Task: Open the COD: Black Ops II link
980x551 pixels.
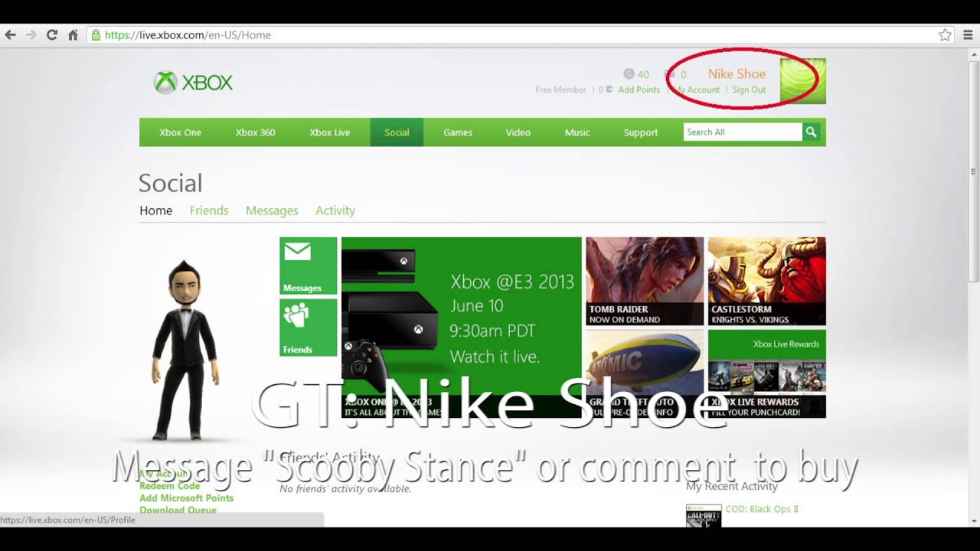Action: [760, 509]
